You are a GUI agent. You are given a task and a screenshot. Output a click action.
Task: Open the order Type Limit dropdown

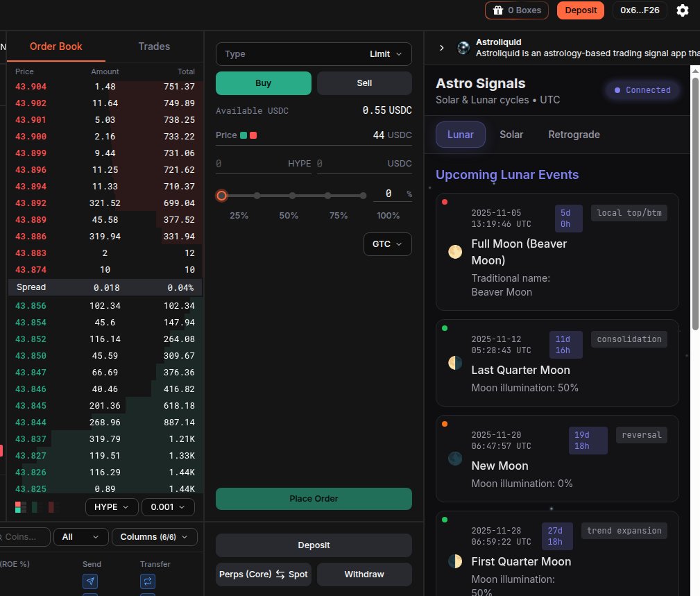tap(314, 54)
